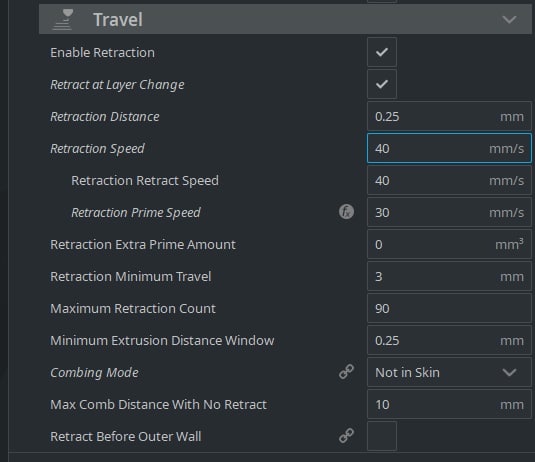The height and width of the screenshot is (462, 535).
Task: Uncheck Retract at Layer Change
Action: point(382,84)
